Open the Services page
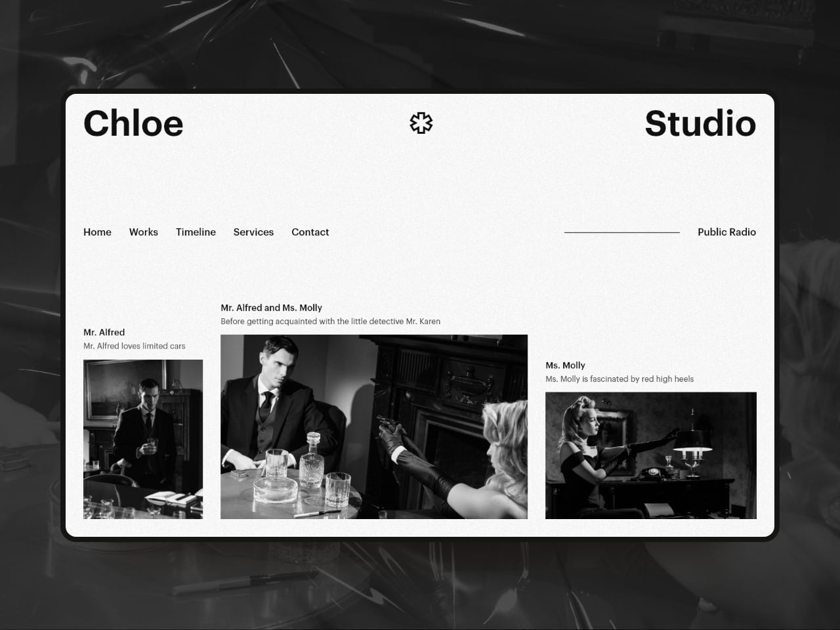The image size is (840, 630). pyautogui.click(x=253, y=232)
